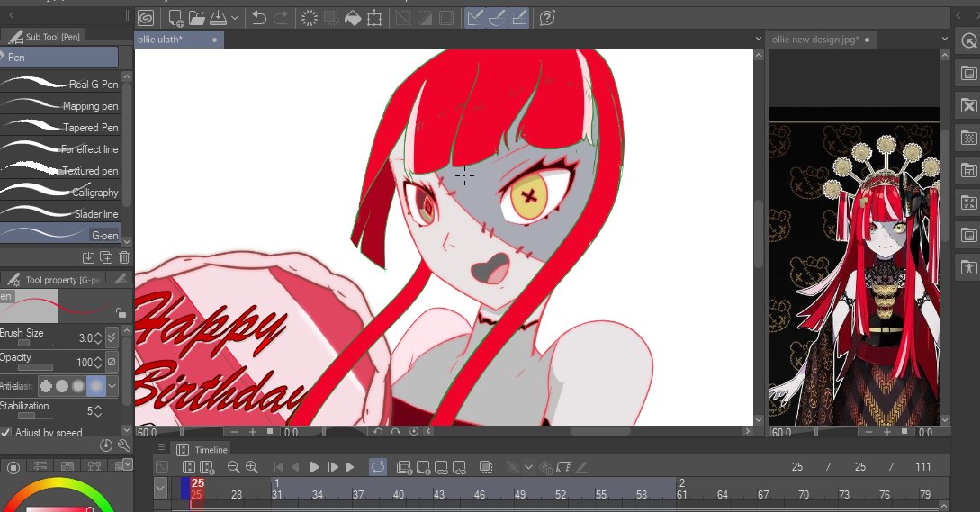Screen dimensions: 980x512
Task: Choose the Real G-Pen brush
Action: tap(60, 84)
